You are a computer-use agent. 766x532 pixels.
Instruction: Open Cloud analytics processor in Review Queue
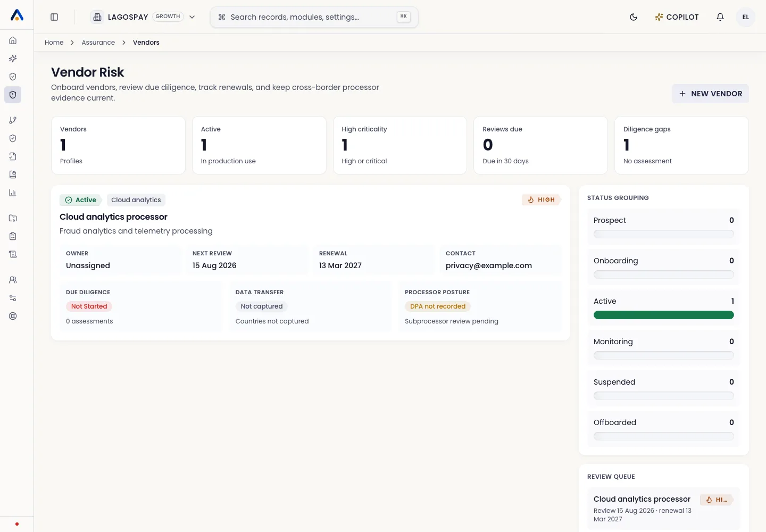pyautogui.click(x=642, y=499)
